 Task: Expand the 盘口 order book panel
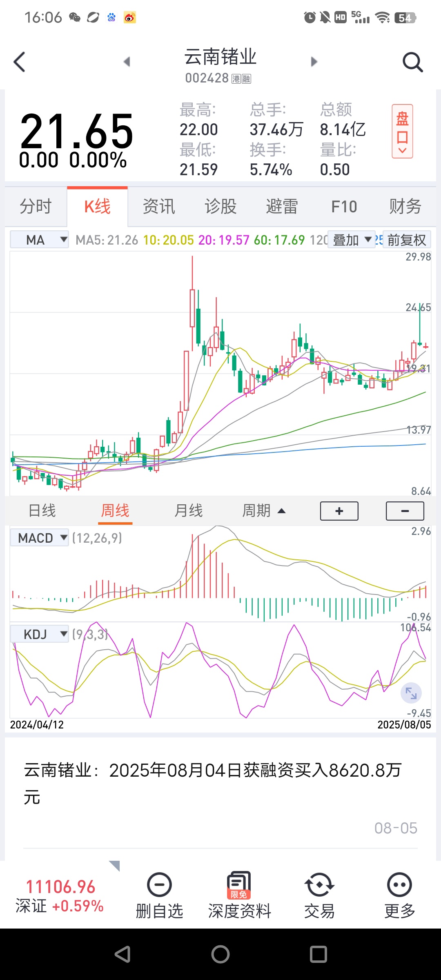tap(402, 131)
